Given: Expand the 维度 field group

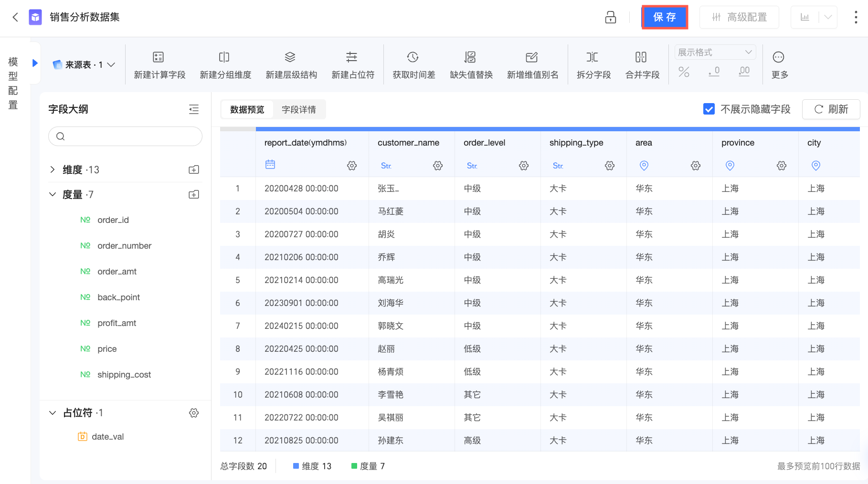Looking at the screenshot, I should point(53,169).
